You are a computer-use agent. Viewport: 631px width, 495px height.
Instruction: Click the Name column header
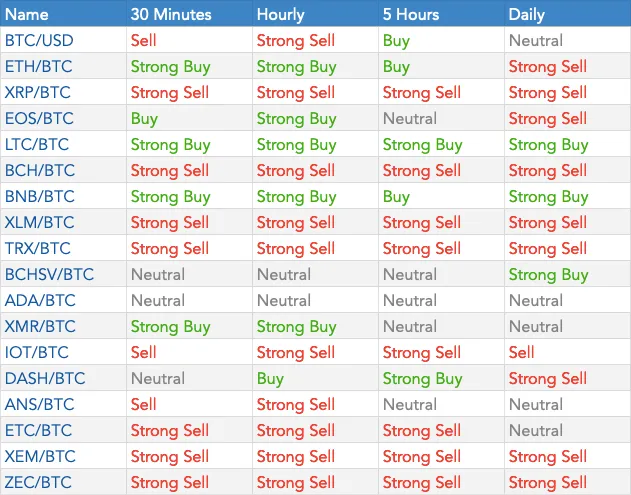coord(27,14)
